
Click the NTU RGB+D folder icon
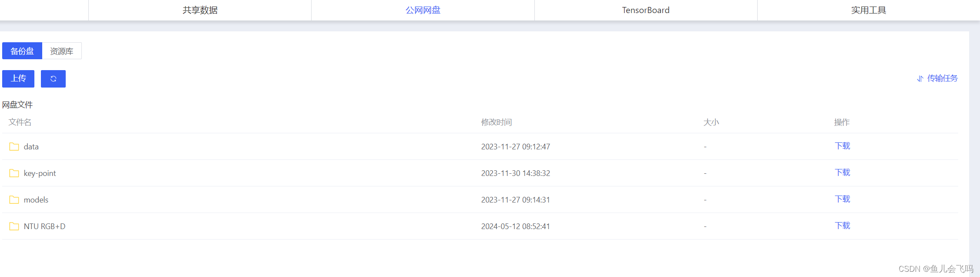(14, 226)
